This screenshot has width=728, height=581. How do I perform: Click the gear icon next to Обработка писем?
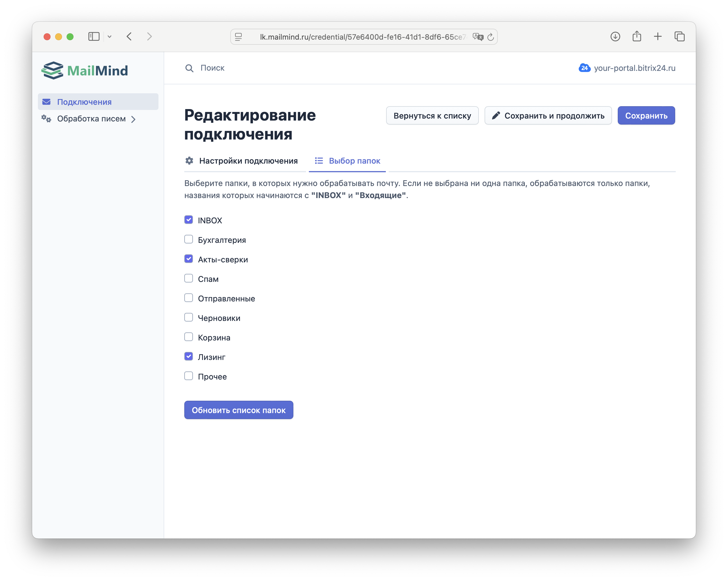(x=46, y=119)
